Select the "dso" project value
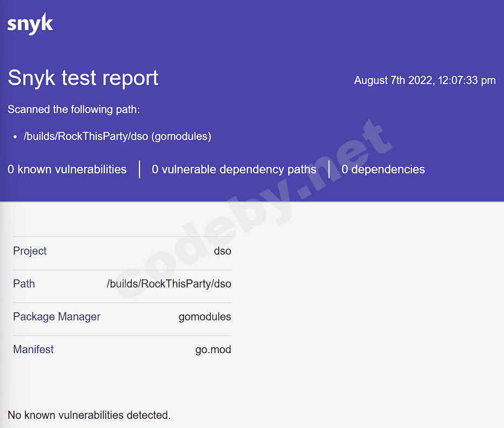 222,251
